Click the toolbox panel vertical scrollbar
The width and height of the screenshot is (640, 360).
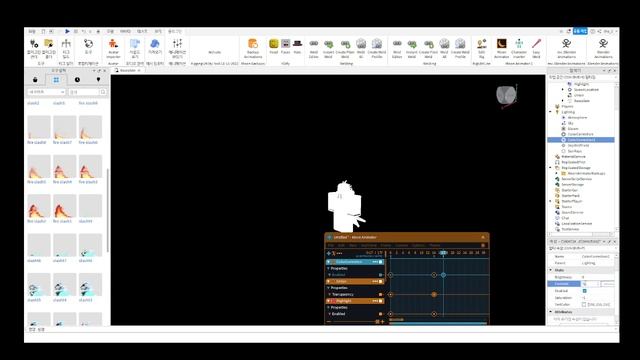pyautogui.click(x=108, y=210)
